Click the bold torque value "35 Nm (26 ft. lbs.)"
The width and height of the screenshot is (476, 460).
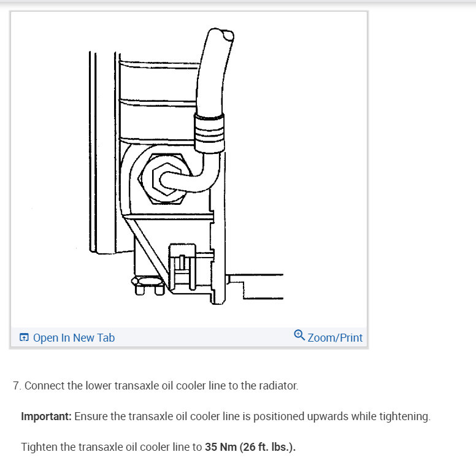249,447
